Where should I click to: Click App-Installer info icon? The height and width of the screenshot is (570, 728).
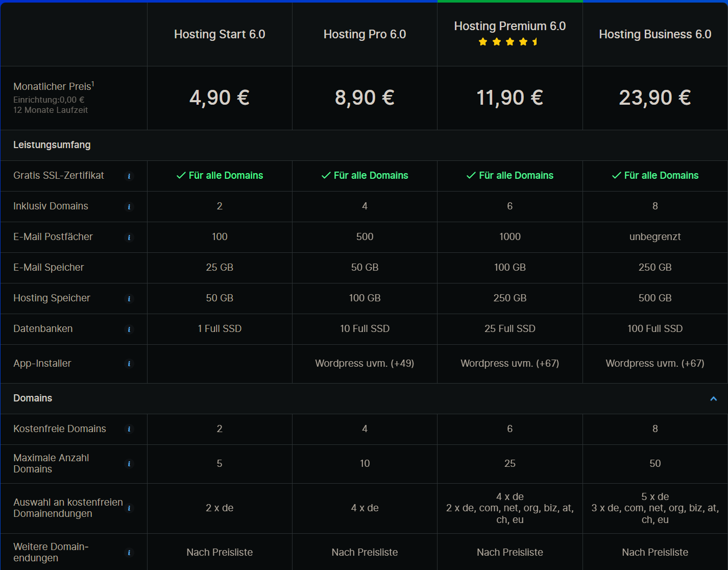pyautogui.click(x=129, y=364)
